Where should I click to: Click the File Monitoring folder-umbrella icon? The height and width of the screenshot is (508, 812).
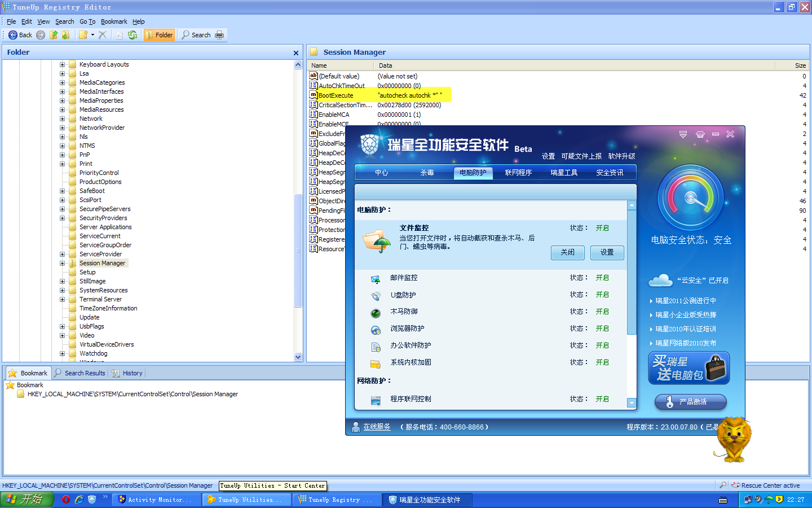pyautogui.click(x=377, y=241)
